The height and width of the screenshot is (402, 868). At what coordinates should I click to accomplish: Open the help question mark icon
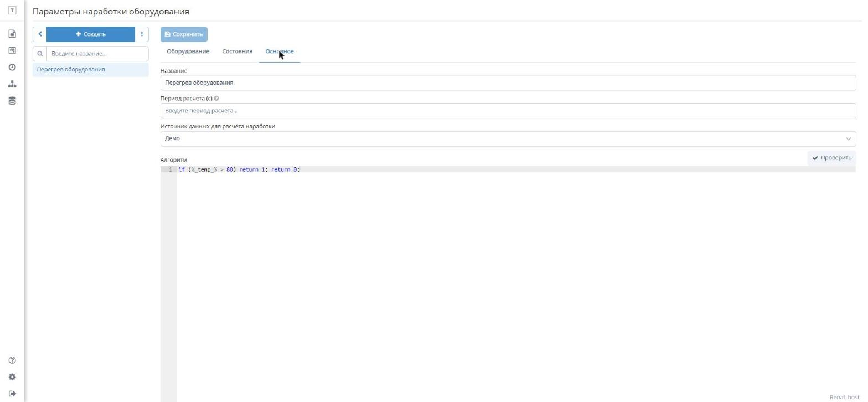[x=12, y=360]
